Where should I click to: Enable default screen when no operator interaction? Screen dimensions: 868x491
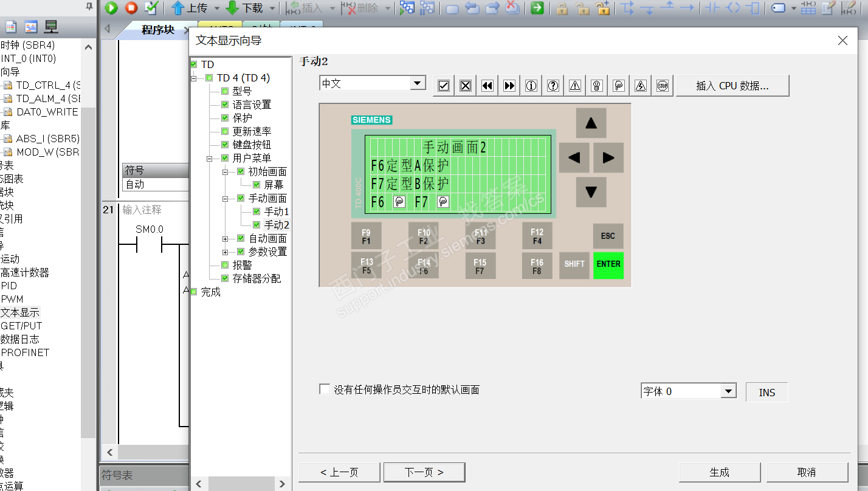(x=325, y=389)
